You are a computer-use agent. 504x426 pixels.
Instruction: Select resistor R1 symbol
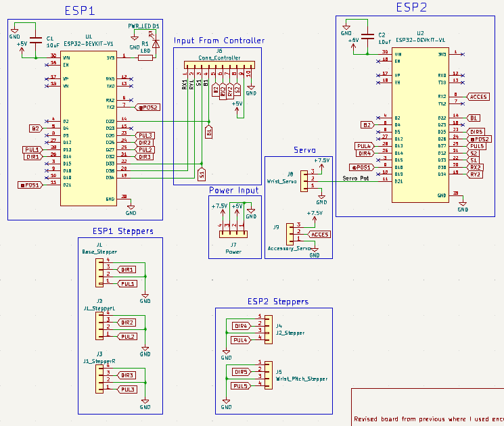point(145,58)
